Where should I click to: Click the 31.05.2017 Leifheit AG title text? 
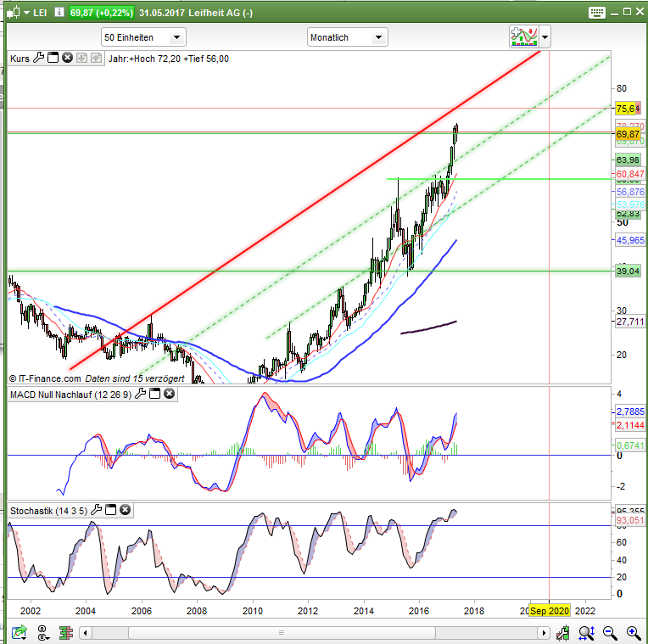click(196, 13)
